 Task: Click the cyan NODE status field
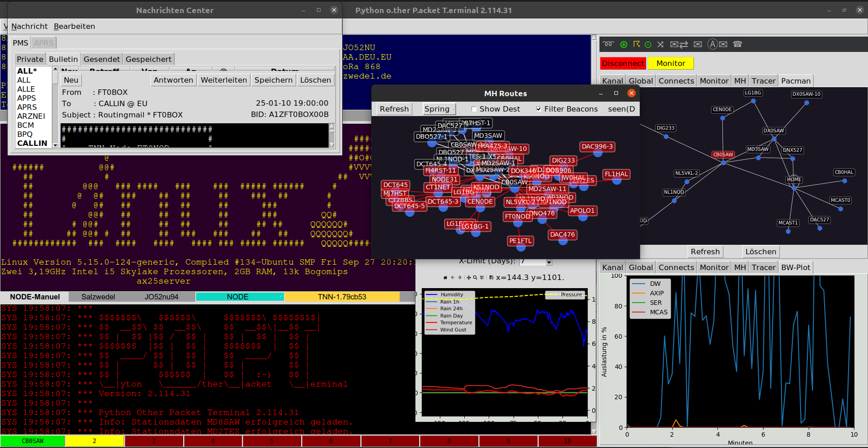click(239, 297)
